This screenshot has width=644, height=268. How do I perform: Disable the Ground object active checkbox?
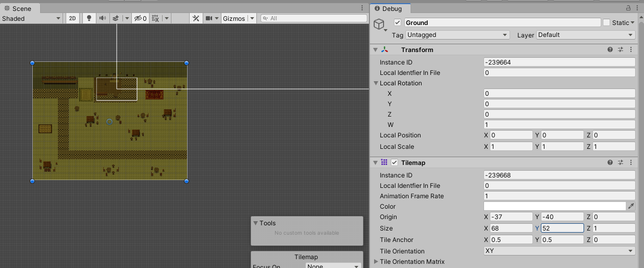[x=398, y=22]
